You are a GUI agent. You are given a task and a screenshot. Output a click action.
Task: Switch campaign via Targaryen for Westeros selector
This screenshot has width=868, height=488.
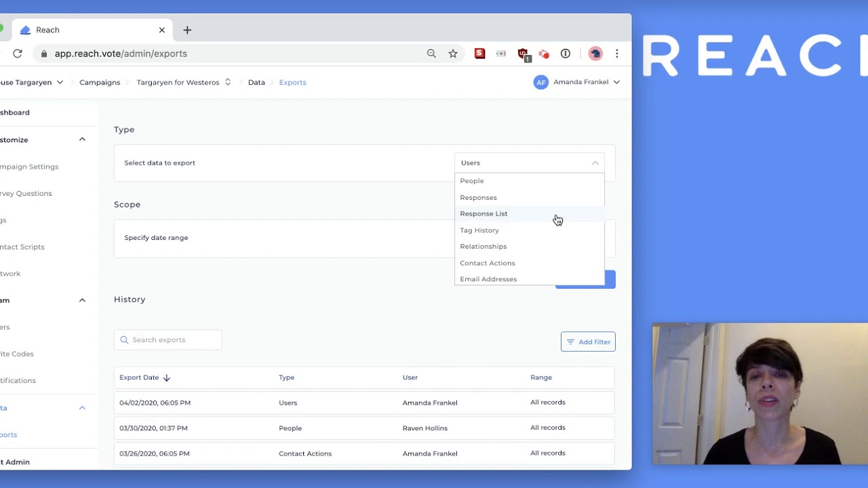(x=184, y=82)
